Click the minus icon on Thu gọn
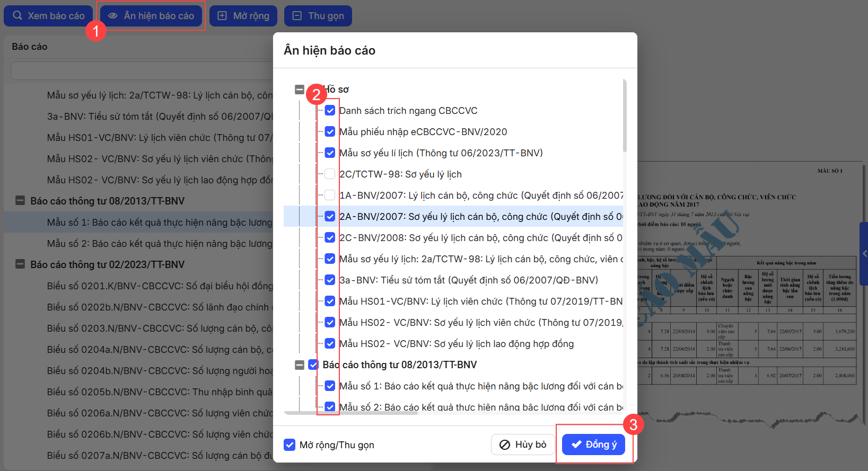The image size is (868, 471). tap(297, 16)
